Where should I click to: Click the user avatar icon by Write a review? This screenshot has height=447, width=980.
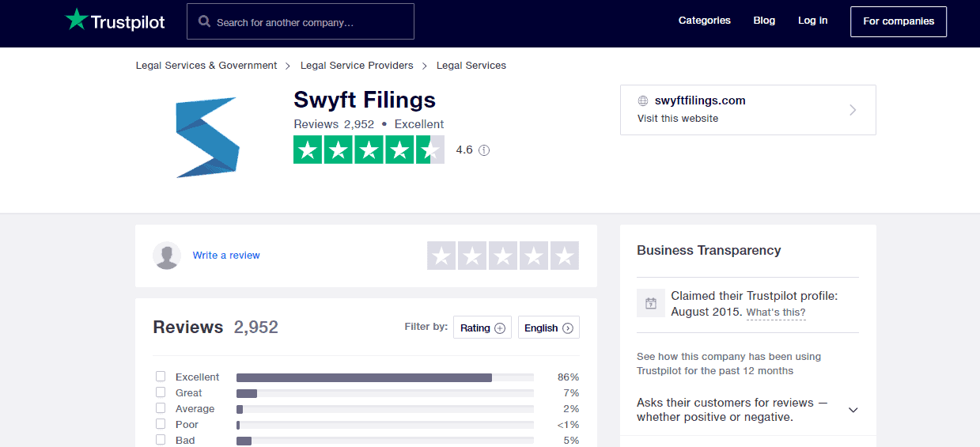(167, 256)
